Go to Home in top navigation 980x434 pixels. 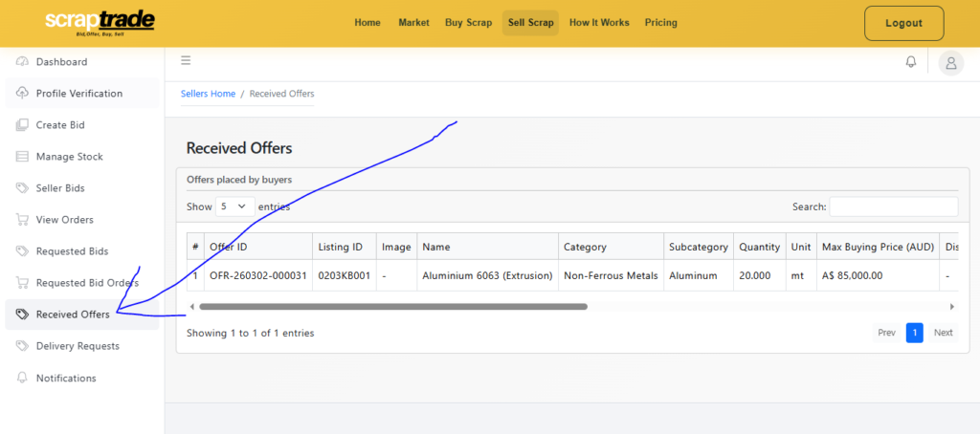367,23
